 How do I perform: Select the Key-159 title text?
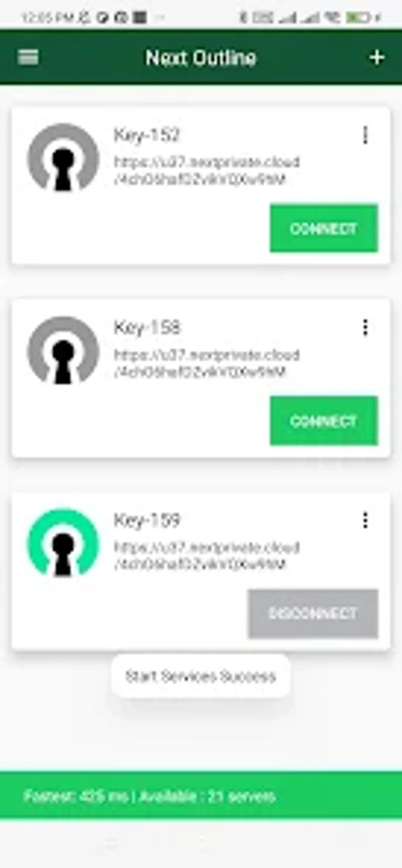147,520
